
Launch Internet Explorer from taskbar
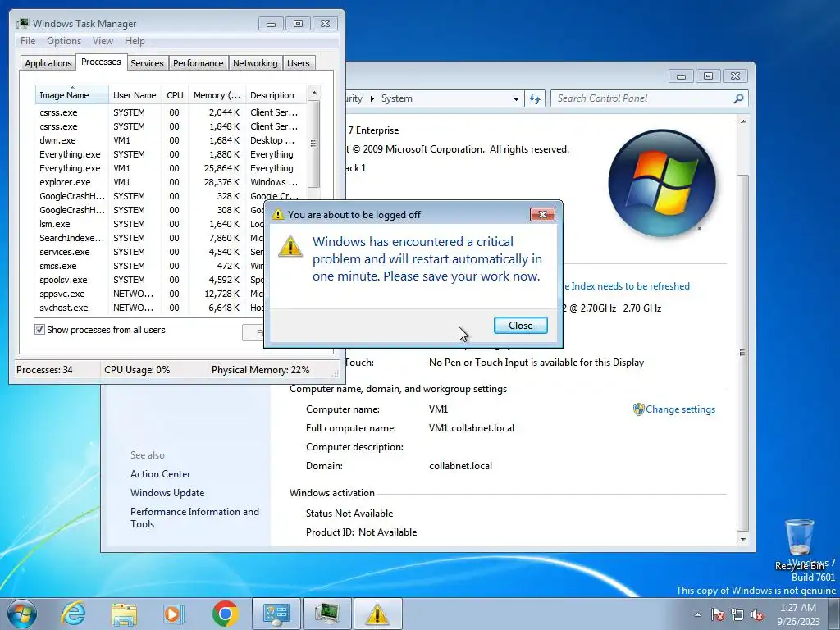pos(73,614)
